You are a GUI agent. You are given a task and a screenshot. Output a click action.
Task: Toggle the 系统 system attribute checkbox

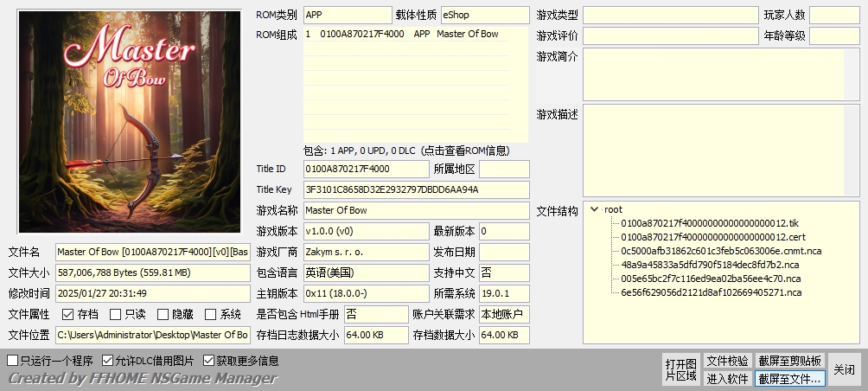211,315
